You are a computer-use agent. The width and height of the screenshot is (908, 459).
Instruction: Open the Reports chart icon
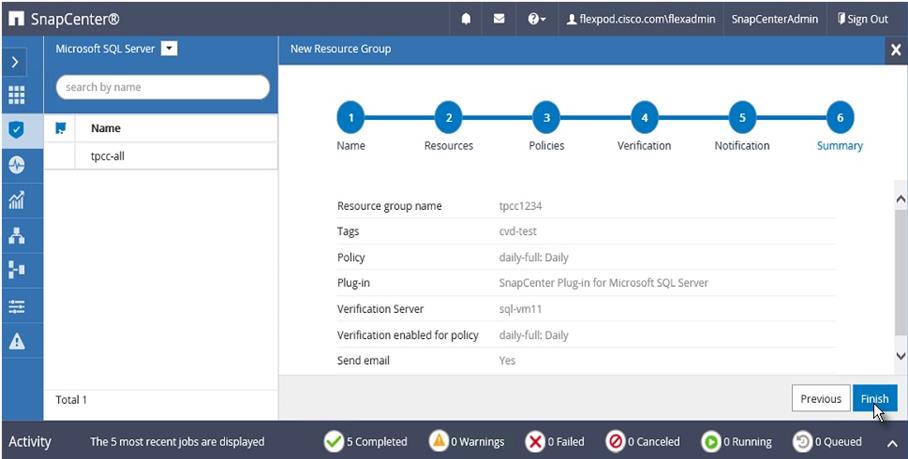click(17, 200)
